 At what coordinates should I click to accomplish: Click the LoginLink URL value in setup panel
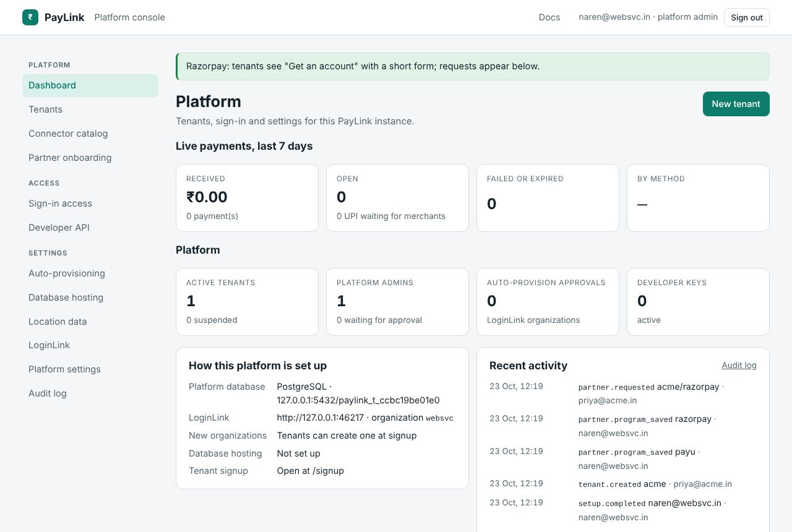(365, 418)
